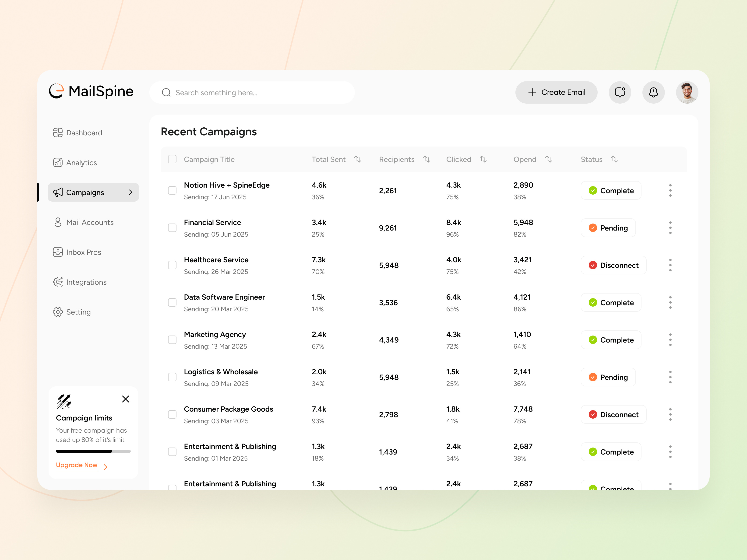Select the Notion Hive + SpineEdge checkbox

(x=172, y=190)
